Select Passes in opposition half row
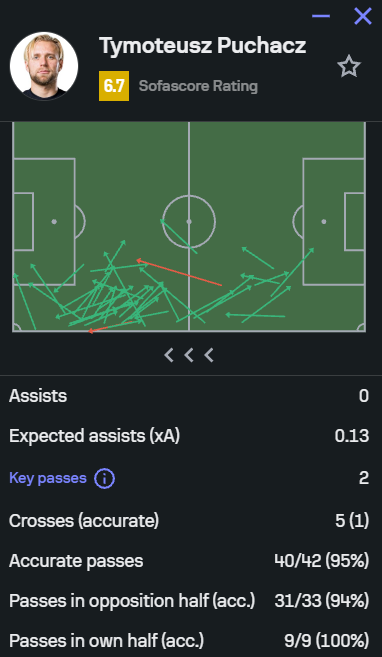382x657 pixels. click(x=189, y=601)
